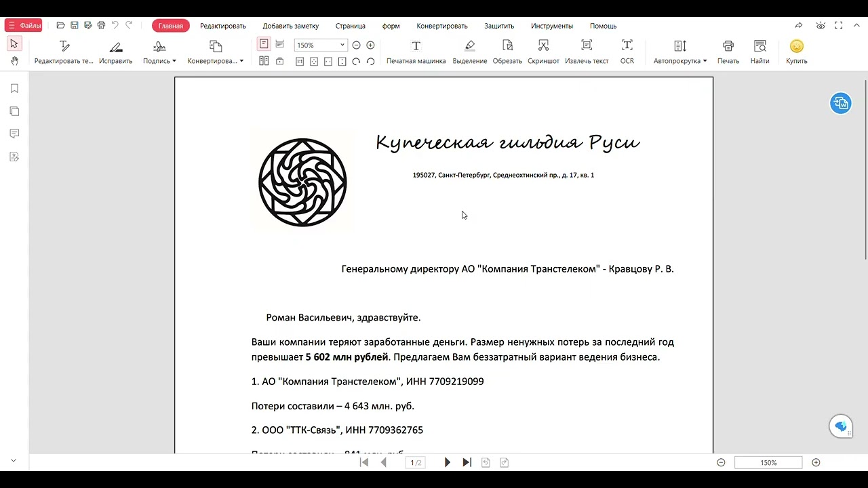Expand the sidebar bottom chevron

click(x=14, y=461)
